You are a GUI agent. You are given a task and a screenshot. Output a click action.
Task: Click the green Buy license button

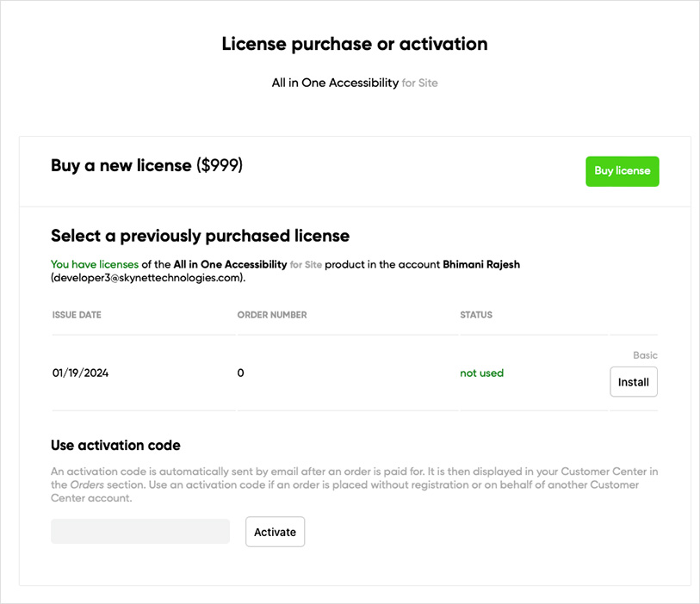(622, 171)
